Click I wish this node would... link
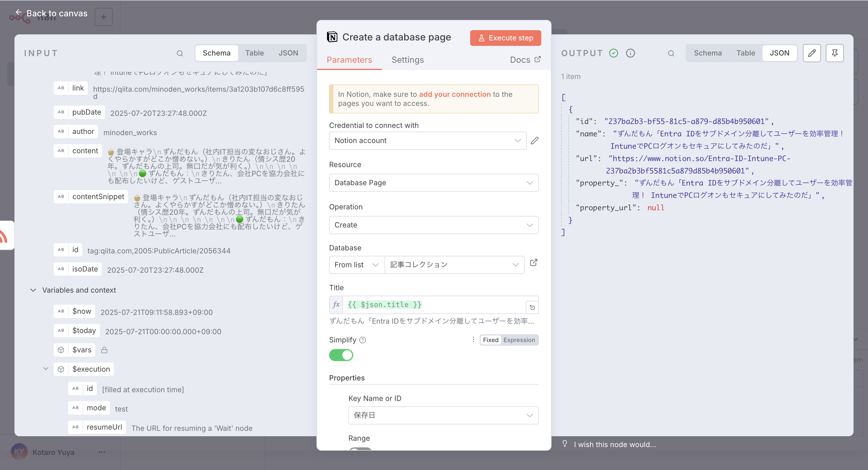The width and height of the screenshot is (868, 470). [x=615, y=444]
